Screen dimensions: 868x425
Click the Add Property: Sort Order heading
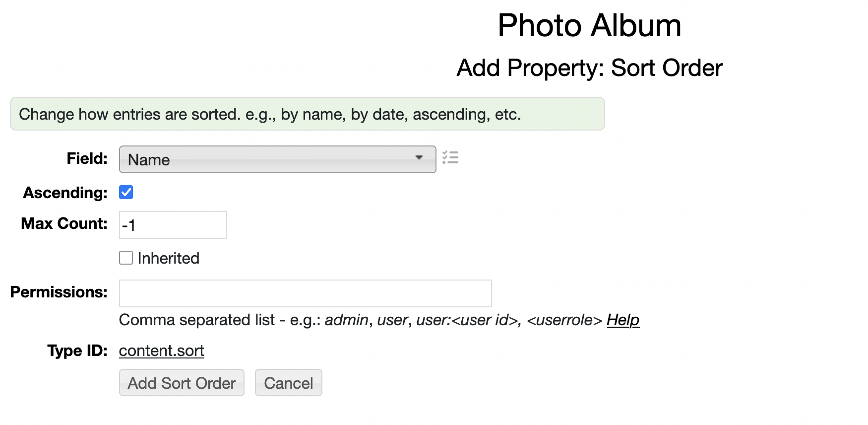click(589, 68)
